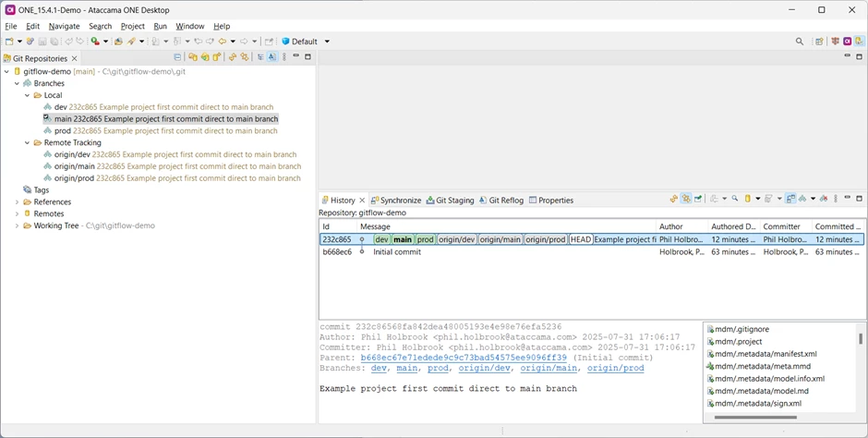Screen dimensions: 868x438
Task: Click the Run (green play) toolbar icon
Action: pos(95,42)
